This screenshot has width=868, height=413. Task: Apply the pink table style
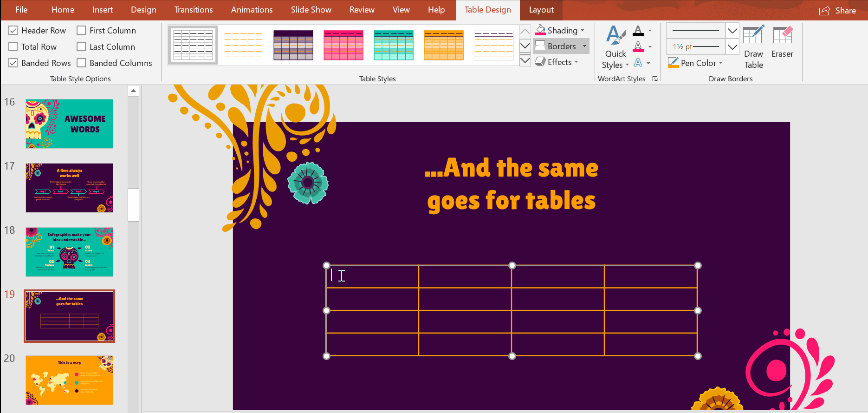click(x=343, y=45)
